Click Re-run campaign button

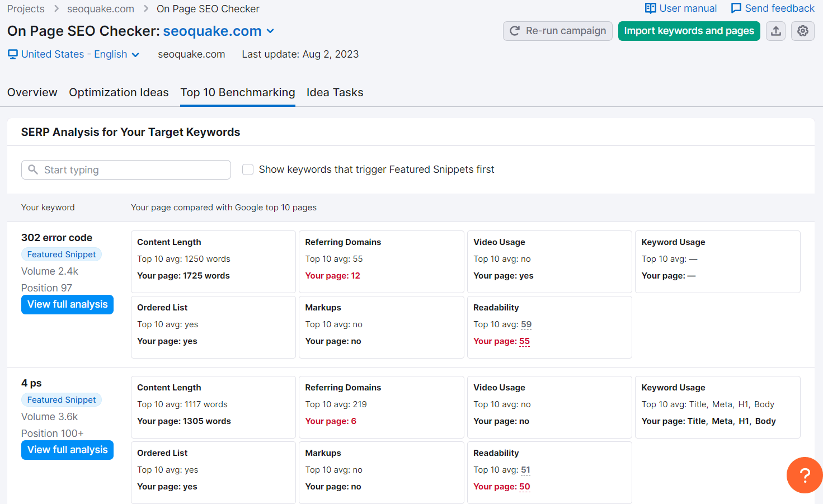(558, 31)
